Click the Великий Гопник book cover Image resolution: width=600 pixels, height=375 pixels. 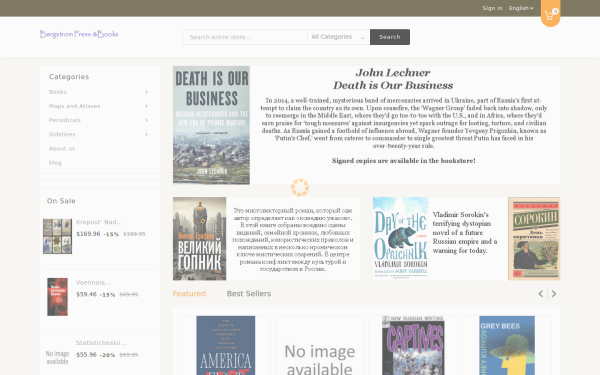pos(199,239)
